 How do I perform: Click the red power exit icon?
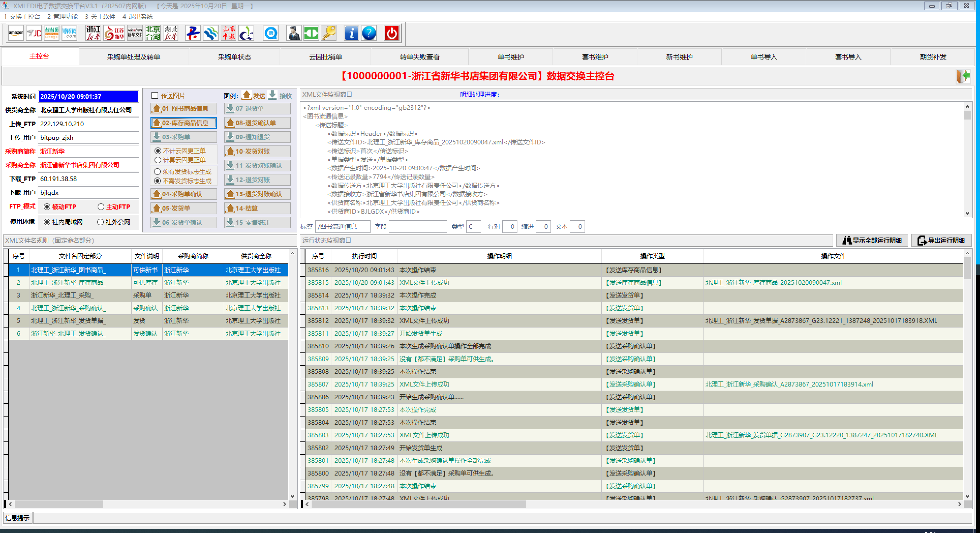coord(391,33)
